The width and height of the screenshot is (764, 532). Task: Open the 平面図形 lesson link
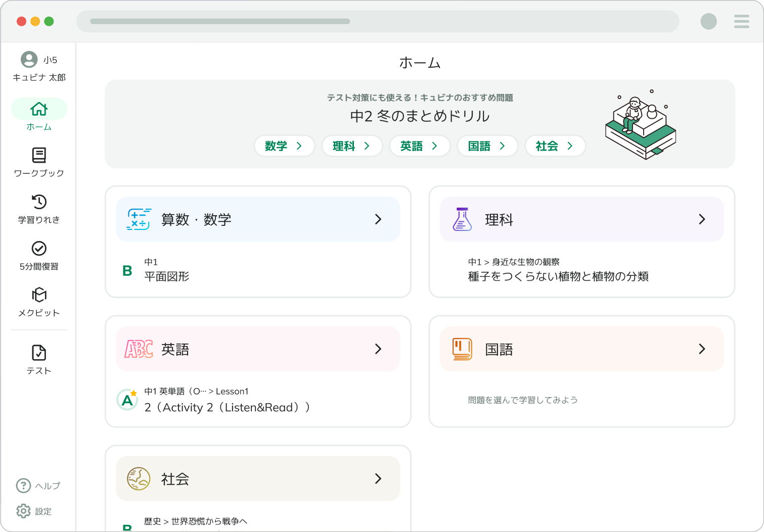pyautogui.click(x=167, y=276)
